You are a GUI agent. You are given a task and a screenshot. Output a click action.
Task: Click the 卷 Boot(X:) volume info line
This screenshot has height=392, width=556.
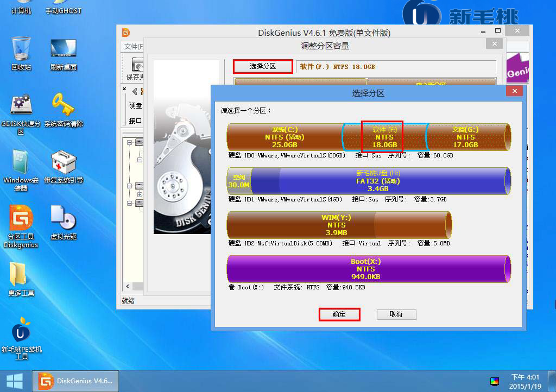(297, 287)
